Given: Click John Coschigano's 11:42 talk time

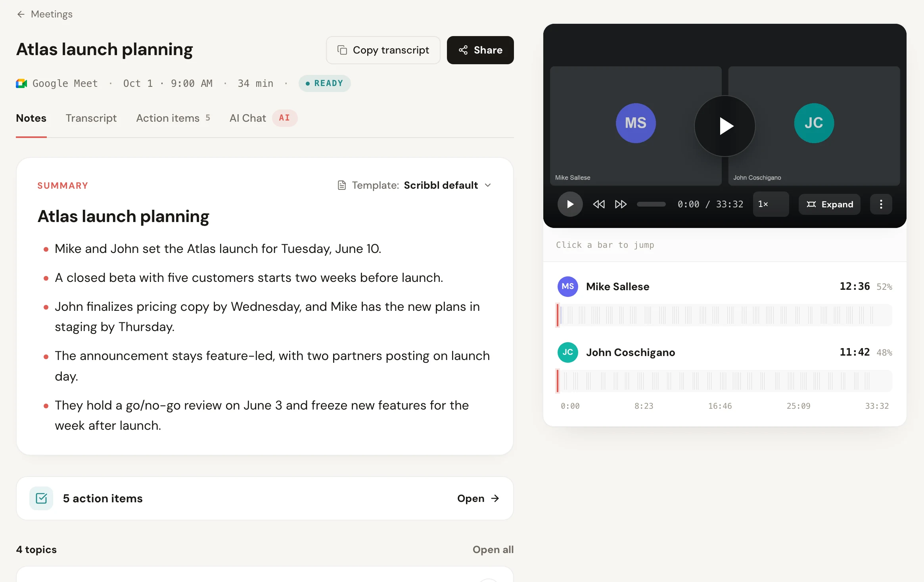Looking at the screenshot, I should (855, 352).
